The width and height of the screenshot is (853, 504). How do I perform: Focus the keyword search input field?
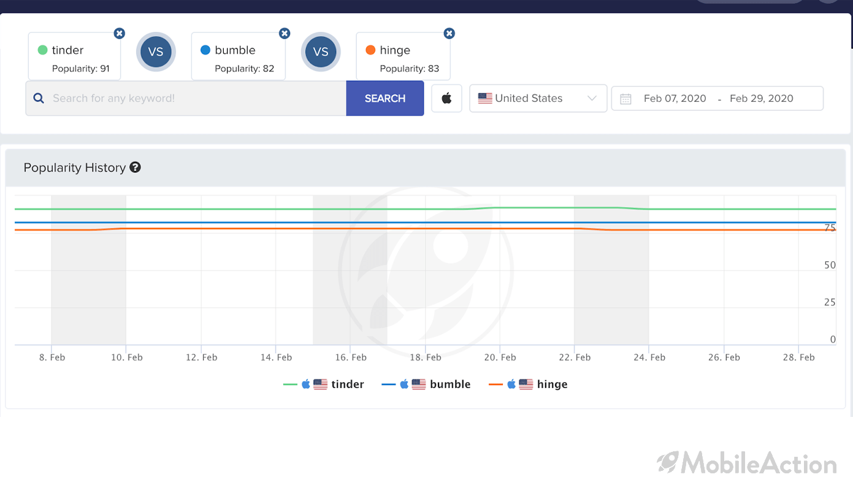(186, 98)
